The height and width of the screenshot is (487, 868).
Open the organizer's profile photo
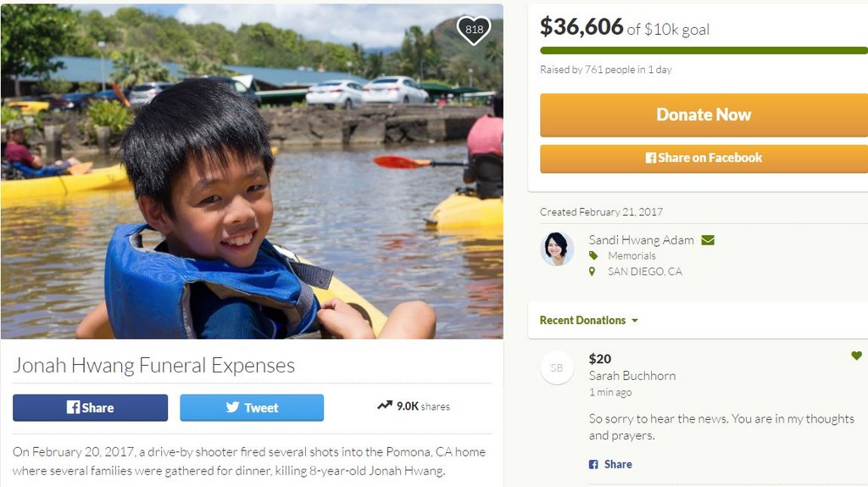point(557,249)
